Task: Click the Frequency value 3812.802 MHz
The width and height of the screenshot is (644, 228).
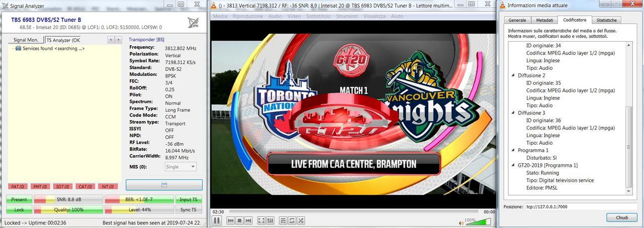Action: 181,48
